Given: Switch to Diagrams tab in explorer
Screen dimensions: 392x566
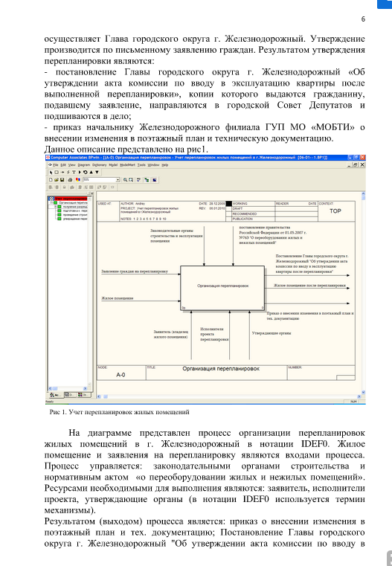Looking at the screenshot, I should click(69, 395).
